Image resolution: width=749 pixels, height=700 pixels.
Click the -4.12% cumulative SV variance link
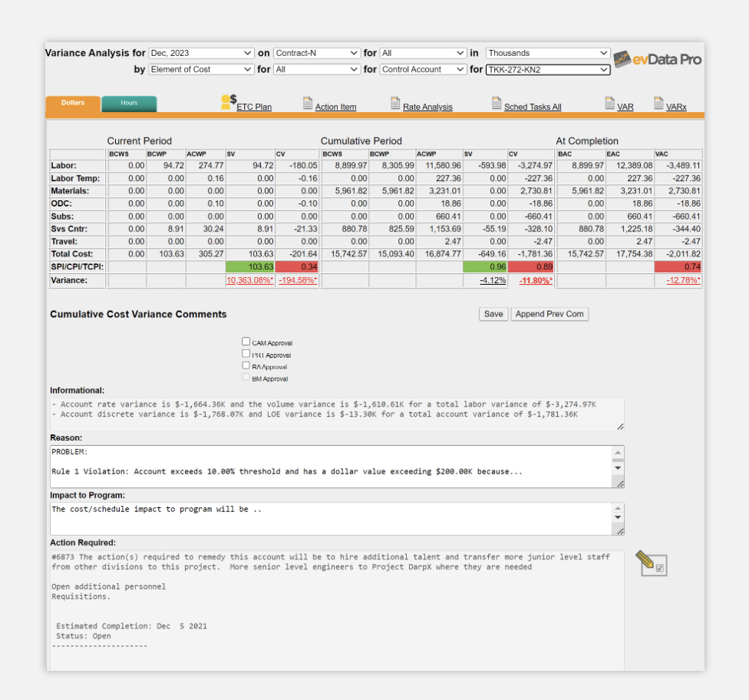(x=493, y=280)
